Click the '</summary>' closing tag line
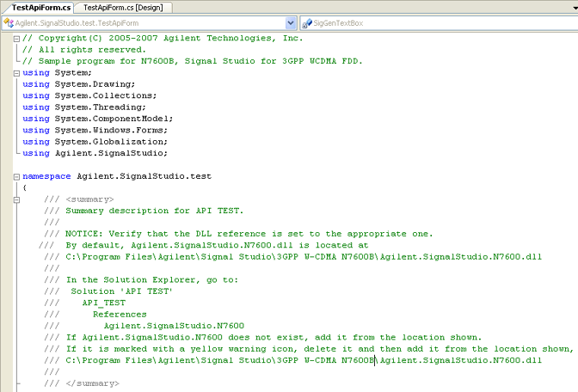 (x=82, y=383)
